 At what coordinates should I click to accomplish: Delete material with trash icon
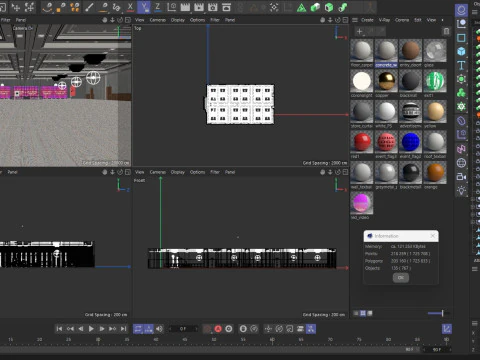click(x=446, y=32)
